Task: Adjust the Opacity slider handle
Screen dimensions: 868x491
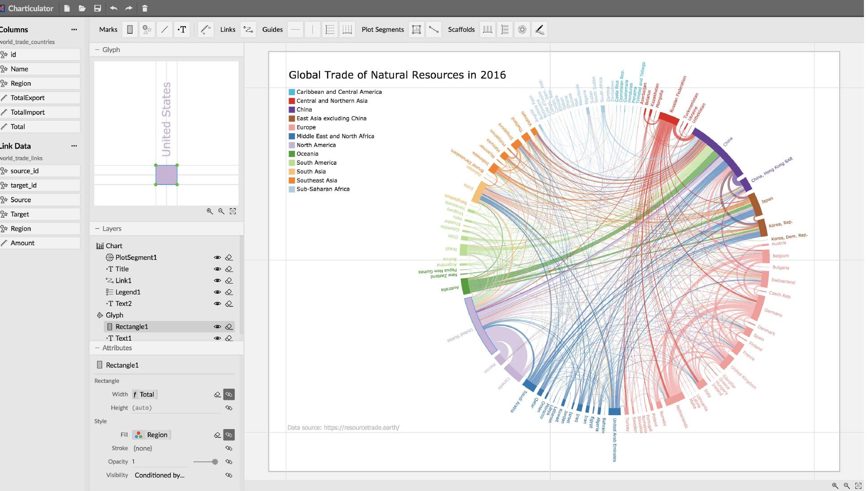Action: [x=215, y=462]
